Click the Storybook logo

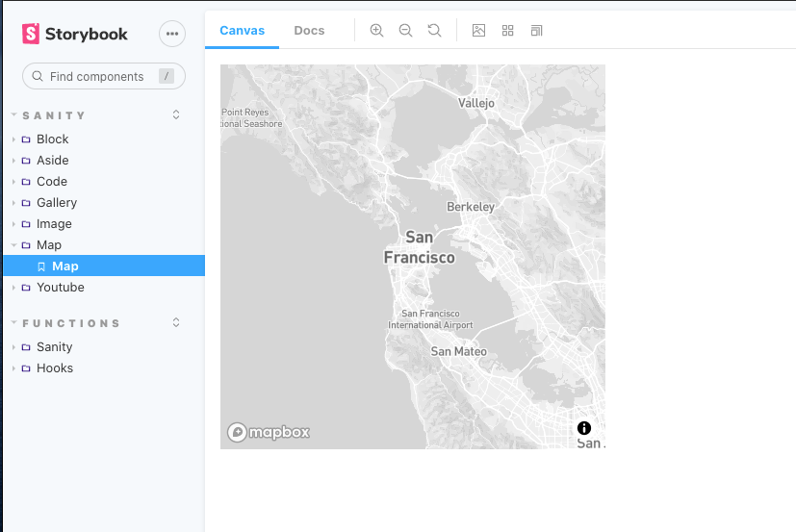[x=75, y=34]
